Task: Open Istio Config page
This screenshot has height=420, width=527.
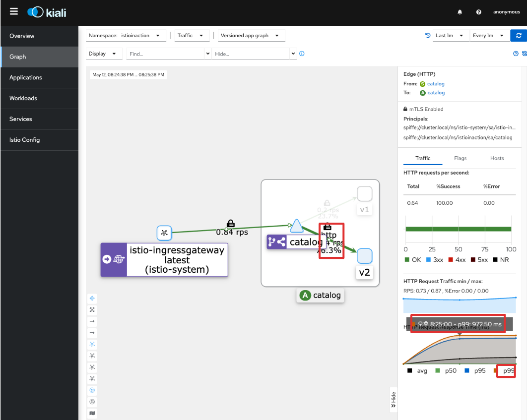Action: point(40,140)
